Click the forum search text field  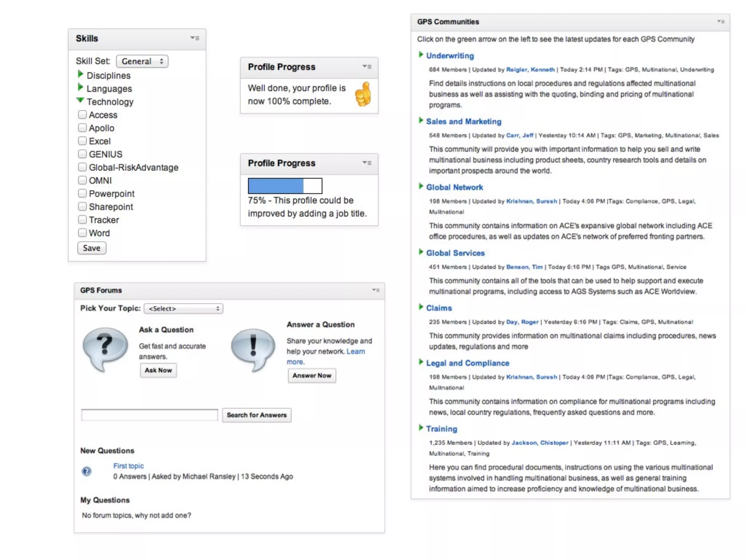150,415
